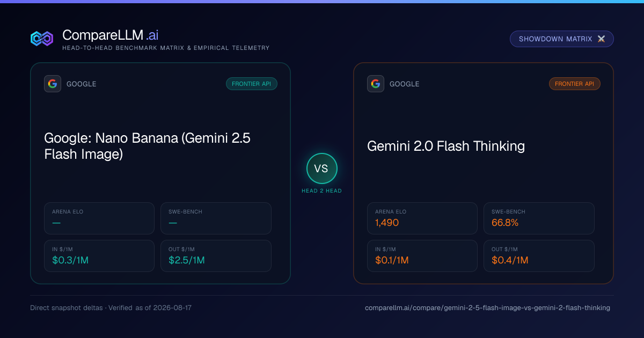Select Google: Nano Banana model title
The image size is (644, 338).
coord(148,146)
